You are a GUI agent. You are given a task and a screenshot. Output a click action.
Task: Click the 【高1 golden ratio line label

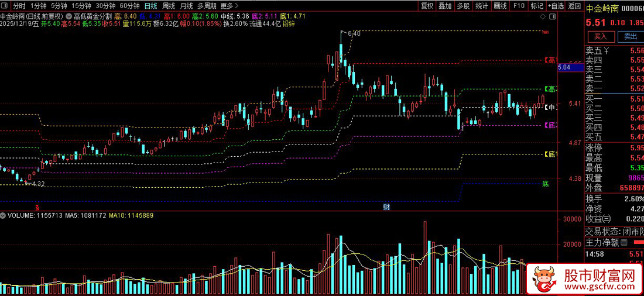pyautogui.click(x=550, y=60)
